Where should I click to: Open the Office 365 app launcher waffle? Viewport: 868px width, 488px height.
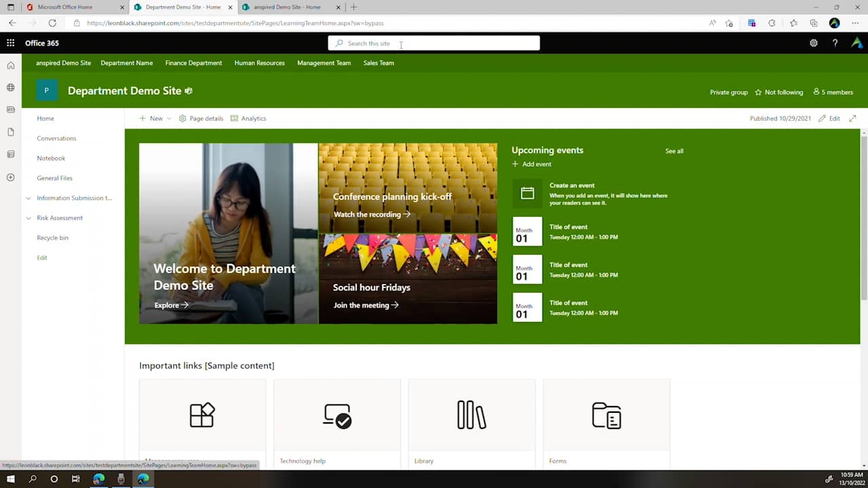click(x=10, y=43)
